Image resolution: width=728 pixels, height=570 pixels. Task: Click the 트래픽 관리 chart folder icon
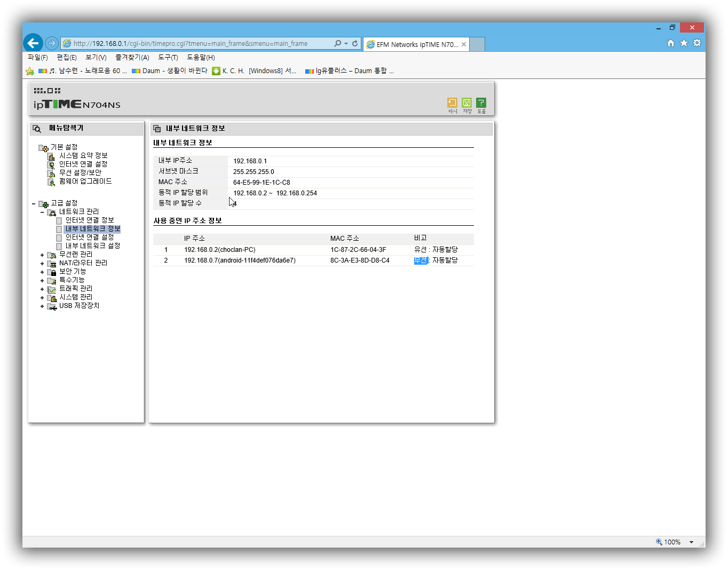click(x=52, y=289)
